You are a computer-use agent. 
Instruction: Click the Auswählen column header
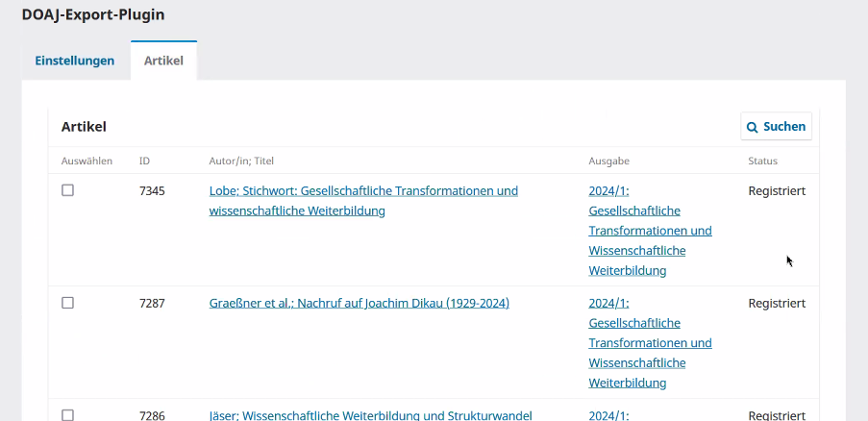[x=87, y=161]
